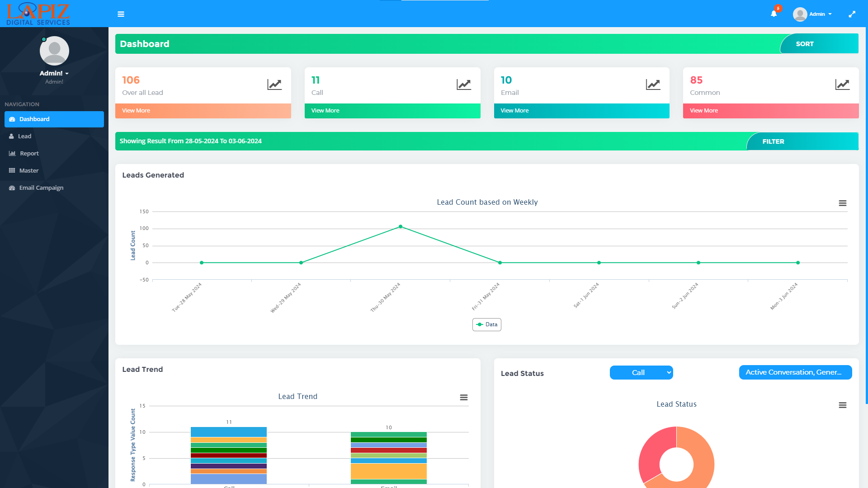868x488 pixels.
Task: Open the Active Conversation status multi-select
Action: tap(795, 372)
